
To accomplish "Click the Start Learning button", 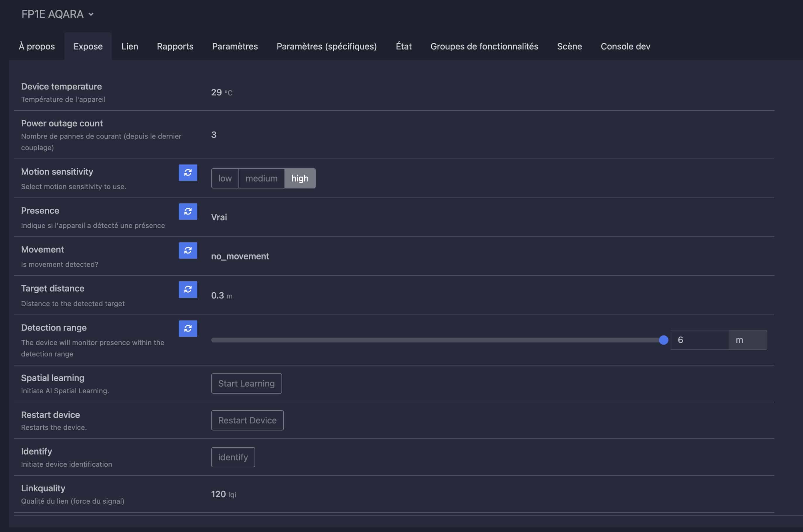I will [x=247, y=383].
